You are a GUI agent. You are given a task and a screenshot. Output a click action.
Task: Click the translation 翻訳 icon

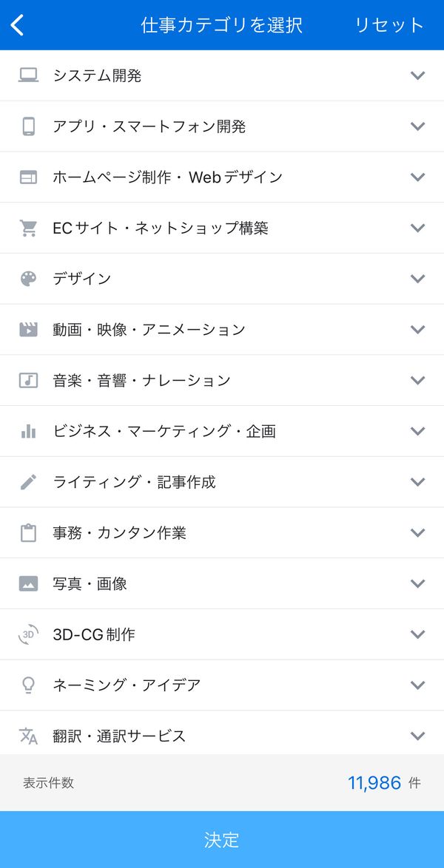[x=28, y=736]
